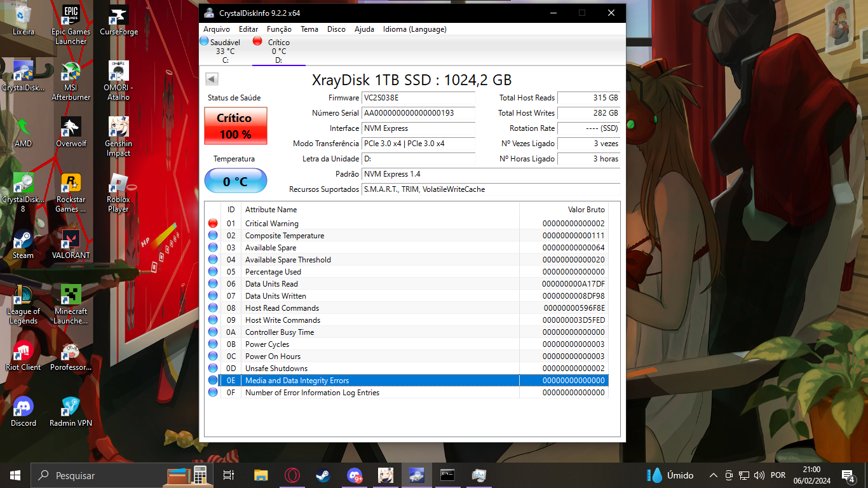868x488 pixels.
Task: Click the Task View taskbar button
Action: click(x=229, y=475)
